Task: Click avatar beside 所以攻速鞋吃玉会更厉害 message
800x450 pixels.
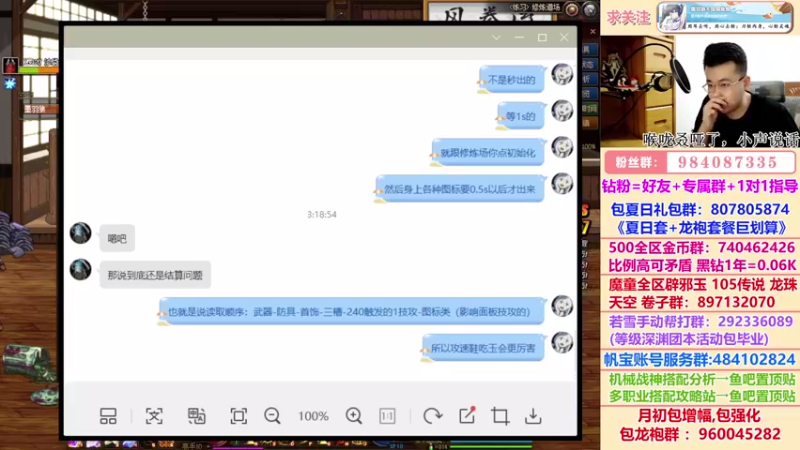Action: 562,342
